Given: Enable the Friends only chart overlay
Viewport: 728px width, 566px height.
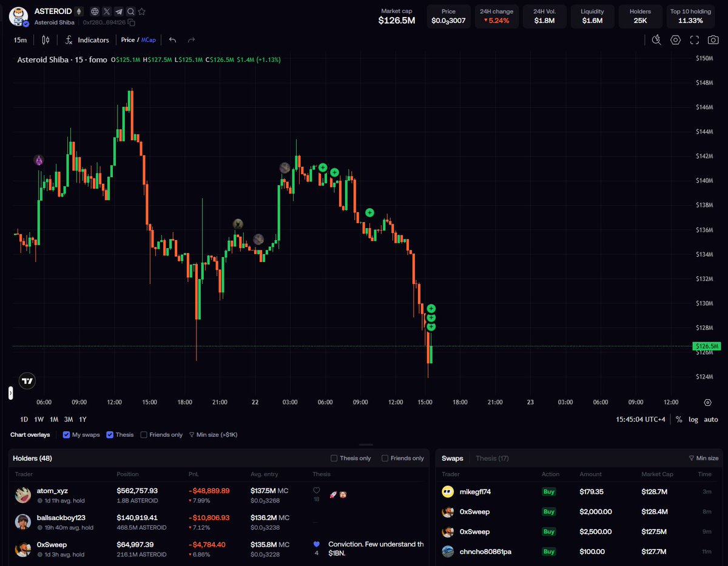Looking at the screenshot, I should [x=144, y=434].
